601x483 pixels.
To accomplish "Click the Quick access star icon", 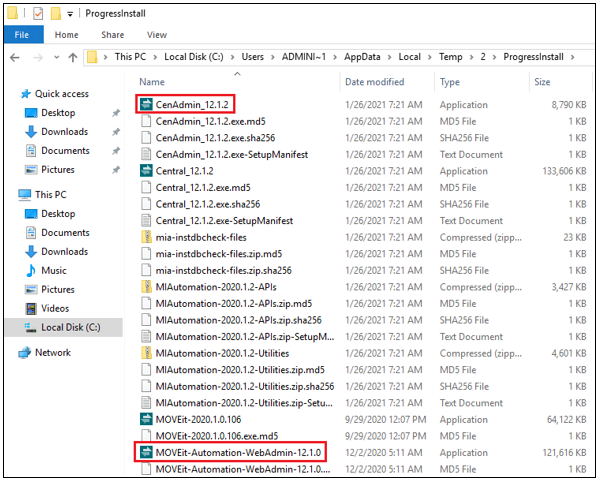I will pyautogui.click(x=26, y=94).
